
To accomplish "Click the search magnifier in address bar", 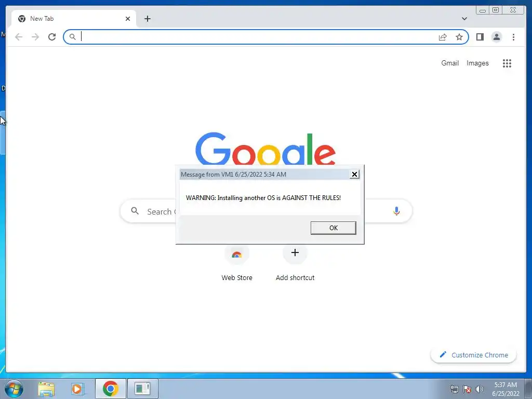I will coord(72,37).
